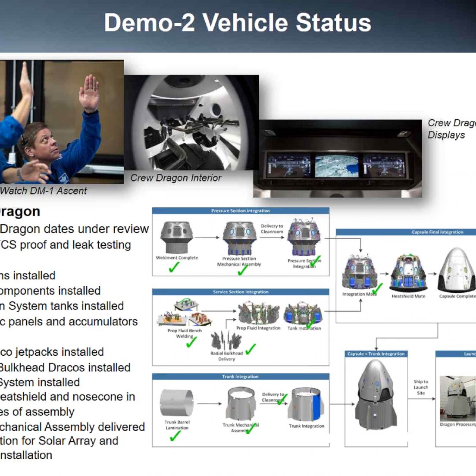Click the "Pressure Section Mechanical Assembly" label
Image resolution: width=476 pixels, height=476 pixels.
coord(239,261)
